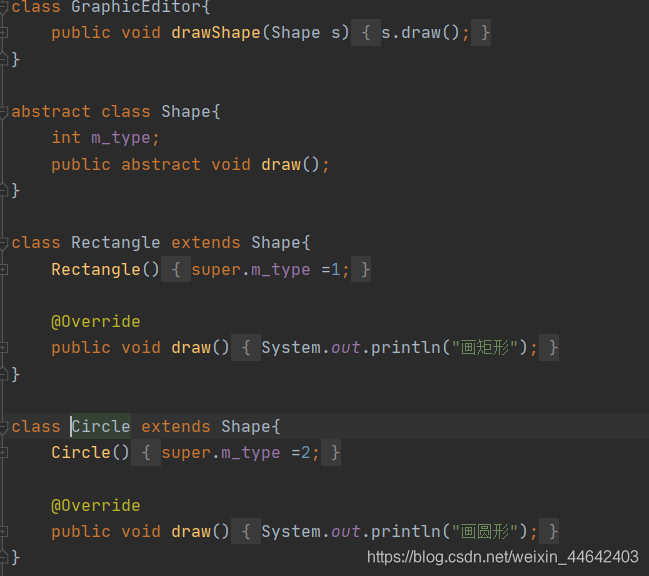The width and height of the screenshot is (649, 576).
Task: Click the highlighted Circle class name
Action: tap(101, 427)
